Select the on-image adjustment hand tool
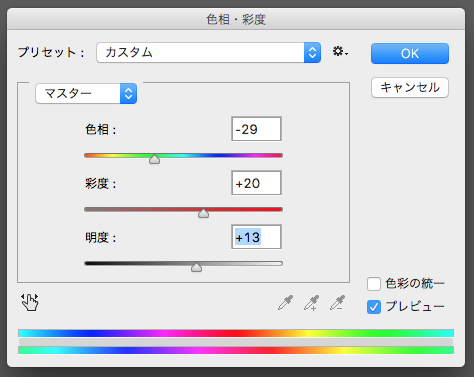 pyautogui.click(x=30, y=302)
